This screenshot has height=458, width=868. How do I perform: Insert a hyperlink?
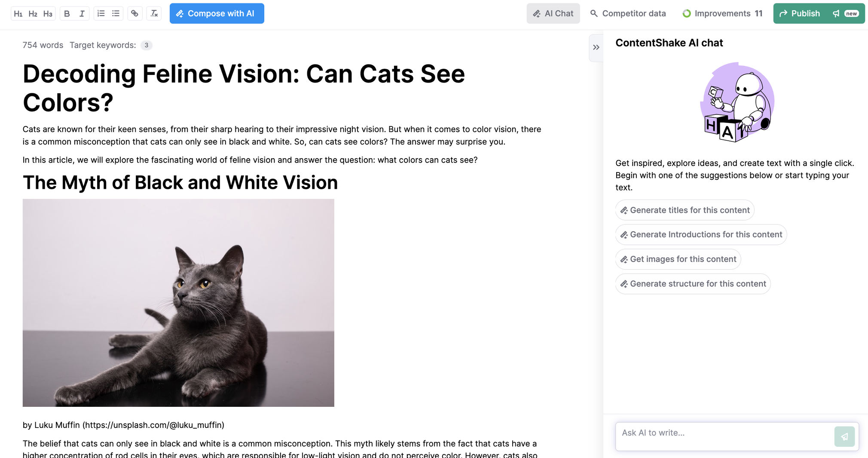[134, 13]
